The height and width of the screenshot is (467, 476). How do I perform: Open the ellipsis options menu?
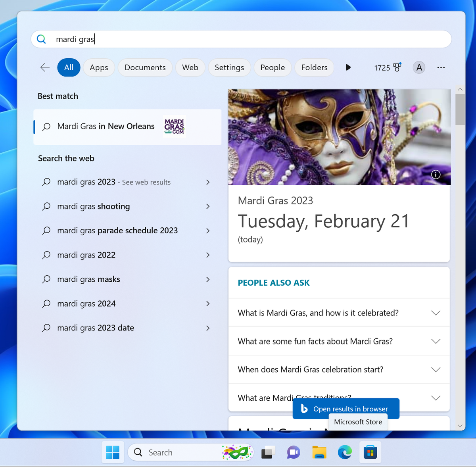click(441, 67)
